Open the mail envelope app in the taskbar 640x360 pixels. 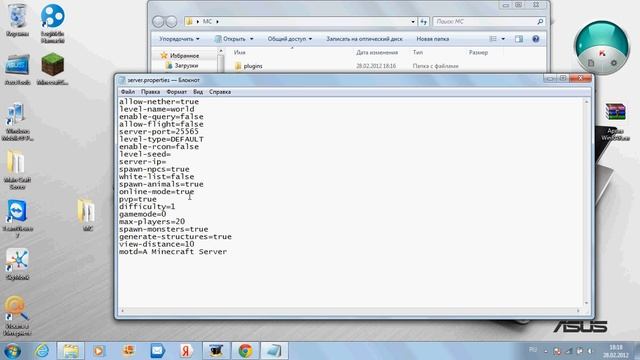(158, 351)
